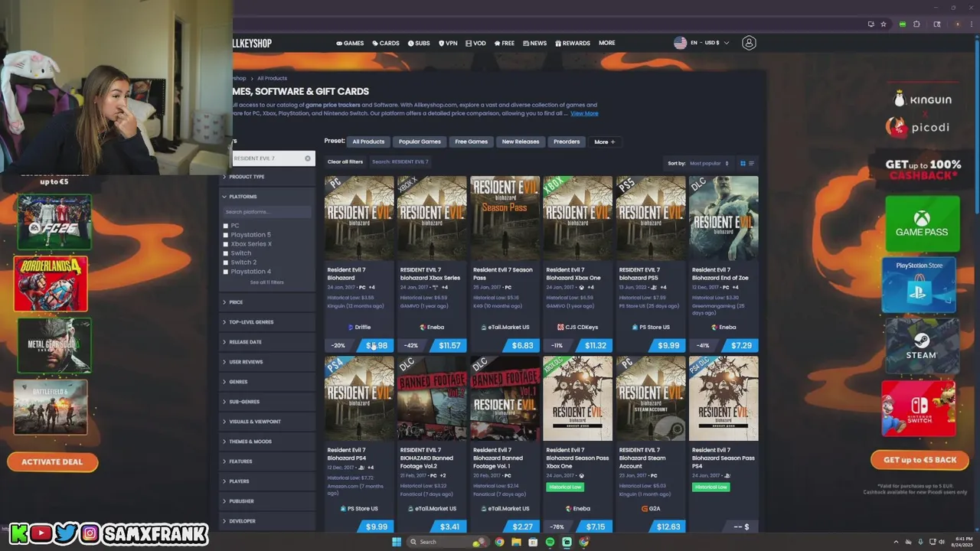Select the New Releases preset

521,142
